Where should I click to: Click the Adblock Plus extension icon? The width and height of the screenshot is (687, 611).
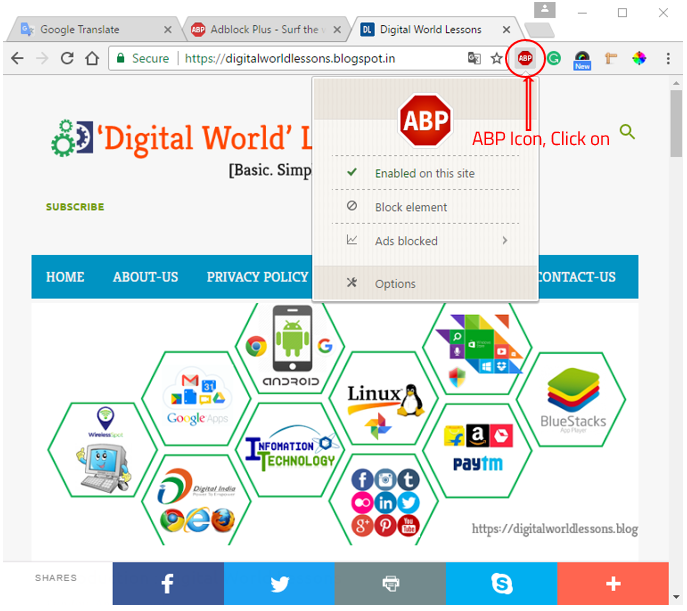click(x=524, y=58)
